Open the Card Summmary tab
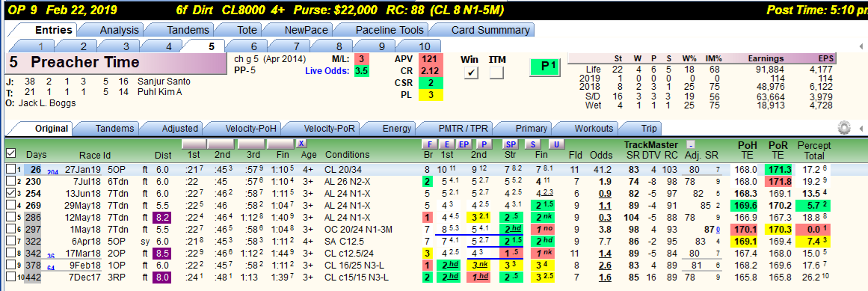The image size is (868, 291). pos(483,30)
